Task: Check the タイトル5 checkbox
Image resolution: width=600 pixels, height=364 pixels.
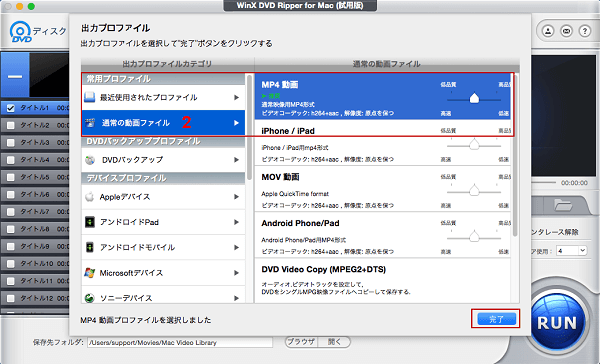Action: (x=11, y=177)
